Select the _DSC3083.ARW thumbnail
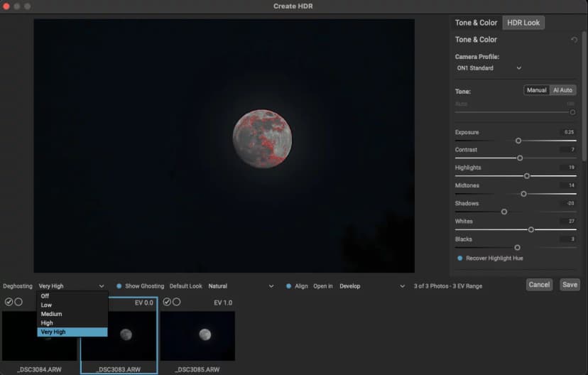This screenshot has height=375, width=588. 119,336
